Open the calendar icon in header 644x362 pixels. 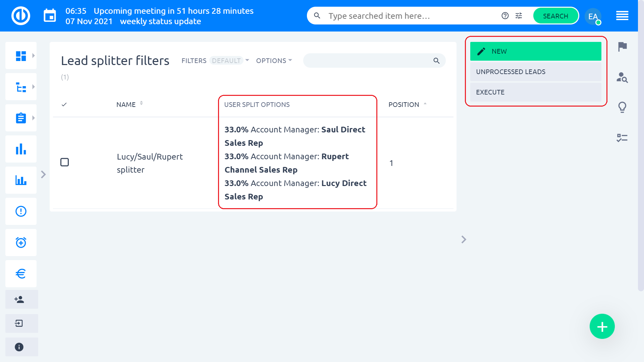(x=50, y=16)
